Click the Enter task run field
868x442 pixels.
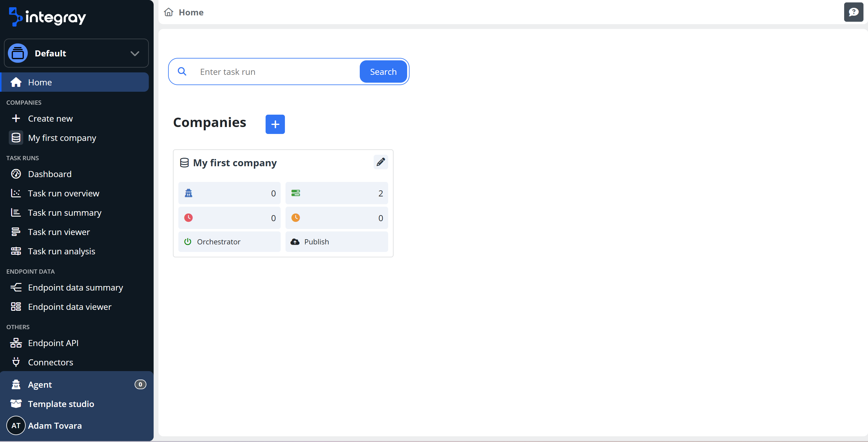276,72
